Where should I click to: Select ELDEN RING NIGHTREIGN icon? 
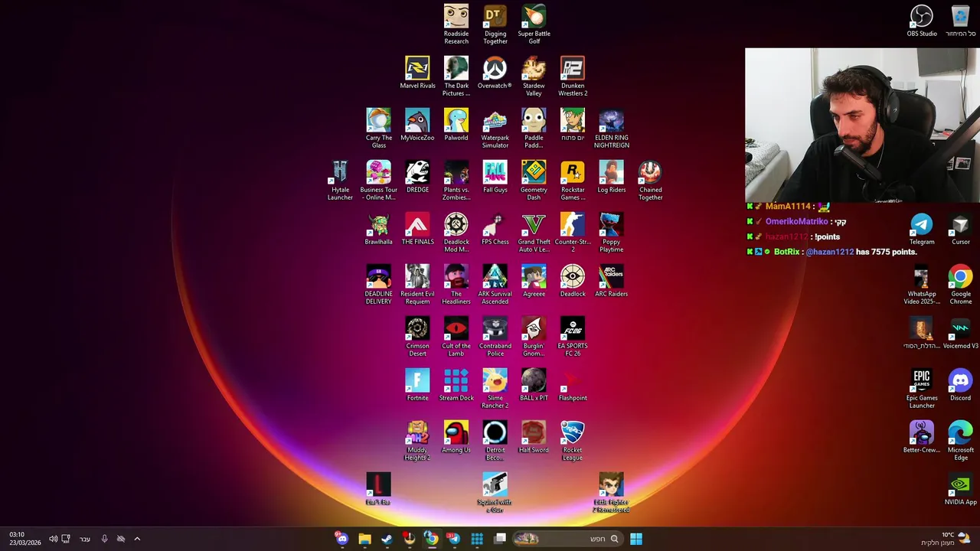click(611, 129)
